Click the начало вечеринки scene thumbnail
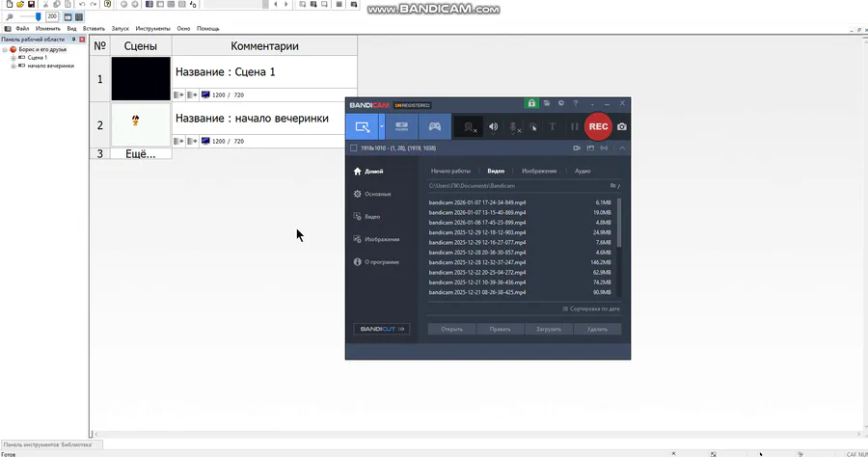This screenshot has height=457, width=868. [x=141, y=124]
